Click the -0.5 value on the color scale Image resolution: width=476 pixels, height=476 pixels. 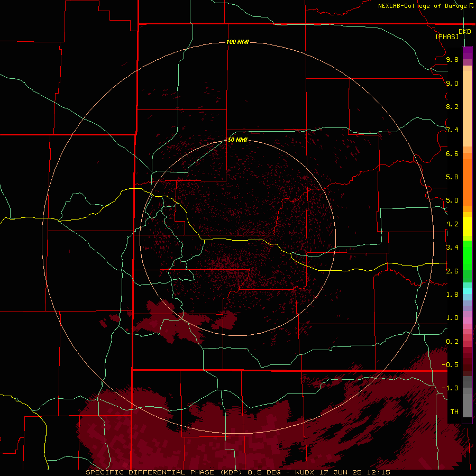(x=450, y=365)
